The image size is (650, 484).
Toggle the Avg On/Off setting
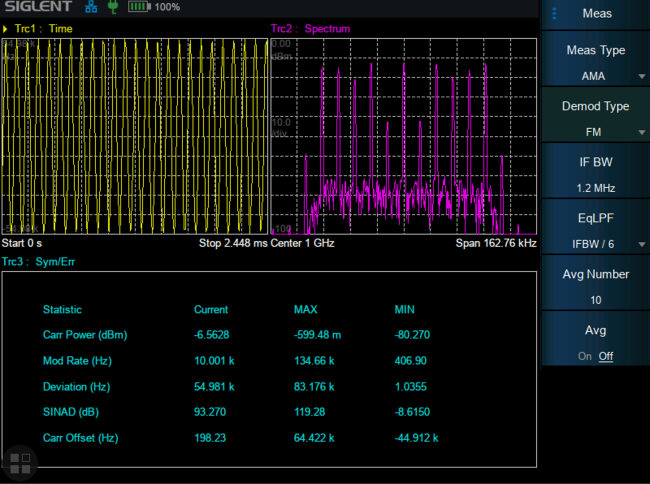click(x=596, y=340)
